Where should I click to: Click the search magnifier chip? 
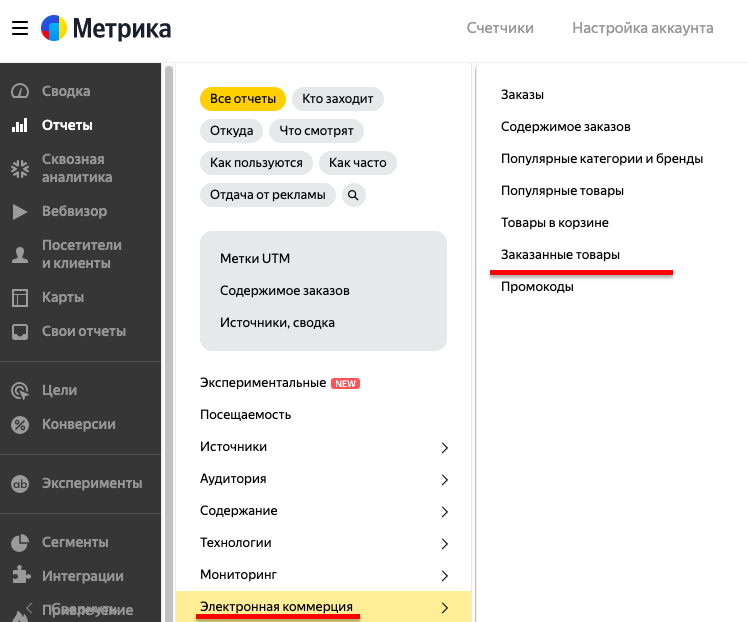353,195
